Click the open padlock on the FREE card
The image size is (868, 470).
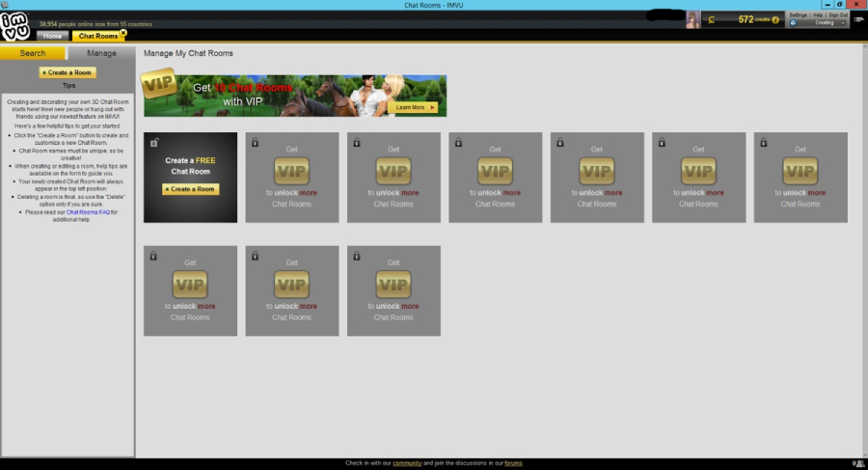154,143
